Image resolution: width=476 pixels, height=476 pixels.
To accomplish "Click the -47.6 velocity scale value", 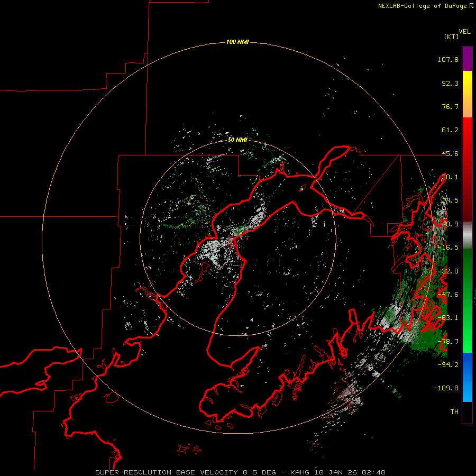I will pyautogui.click(x=448, y=294).
